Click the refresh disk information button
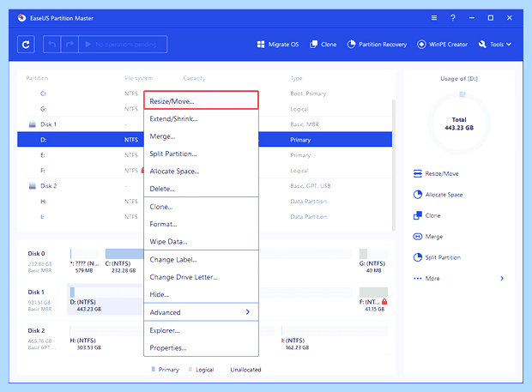Screen dimensions: 532x392 coord(26,45)
